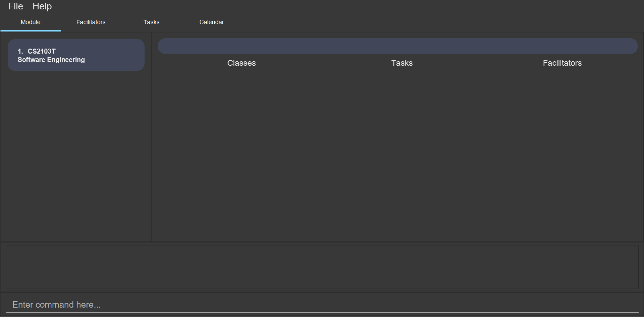Click the module title bar above the columns
This screenshot has height=317, width=644.
(397, 46)
